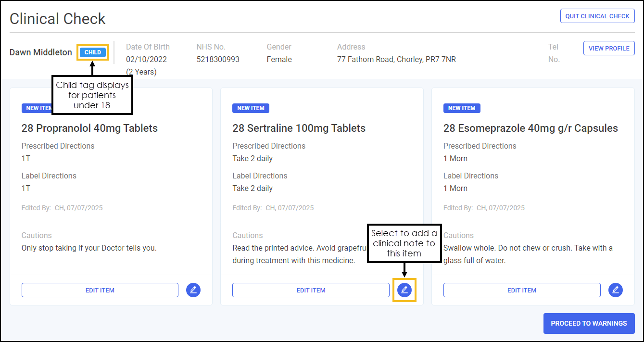Select New Item badge on Esomeprazole card

461,108
